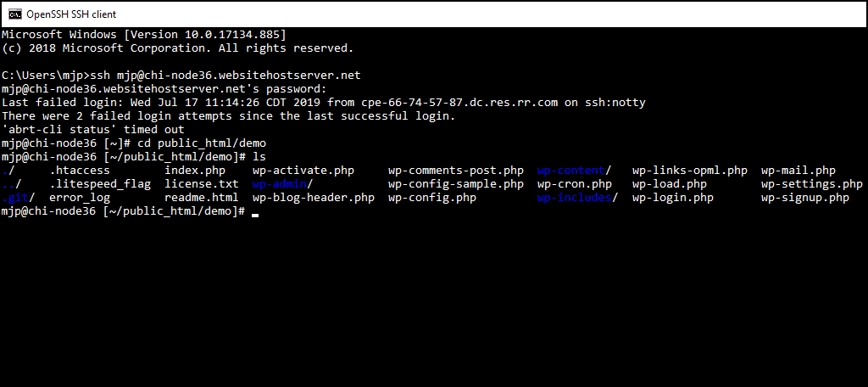Click the readme.html file name
Image resolution: width=868 pixels, height=387 pixels.
202,198
